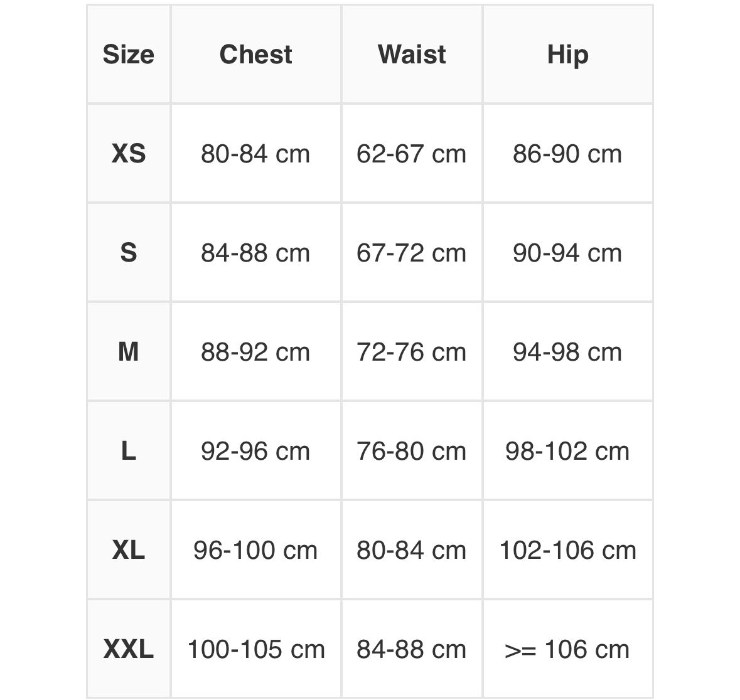The height and width of the screenshot is (700, 740).
Task: Click the XS size row label
Action: point(129,153)
